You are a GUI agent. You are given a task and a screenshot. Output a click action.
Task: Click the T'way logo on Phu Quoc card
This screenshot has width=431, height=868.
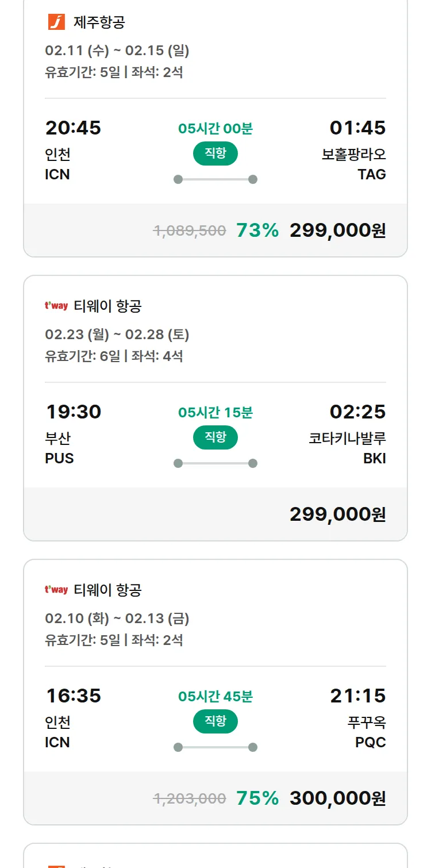pos(56,590)
